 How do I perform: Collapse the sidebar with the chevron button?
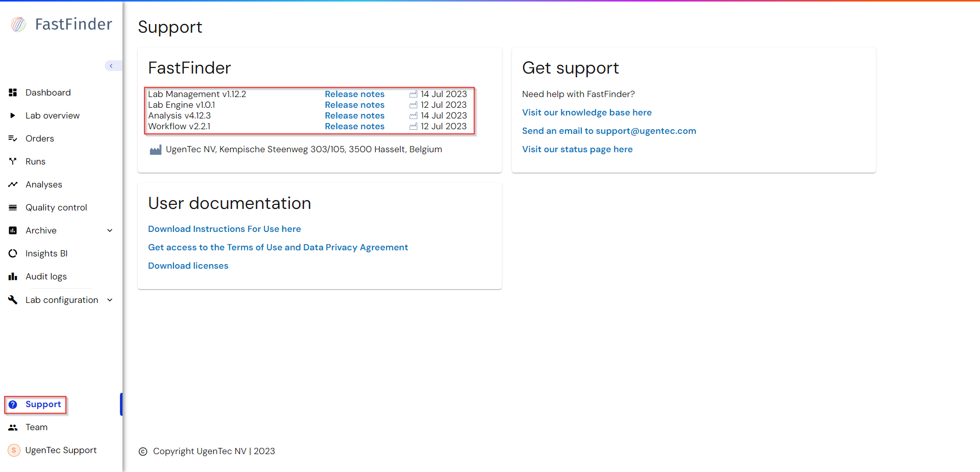click(x=112, y=65)
